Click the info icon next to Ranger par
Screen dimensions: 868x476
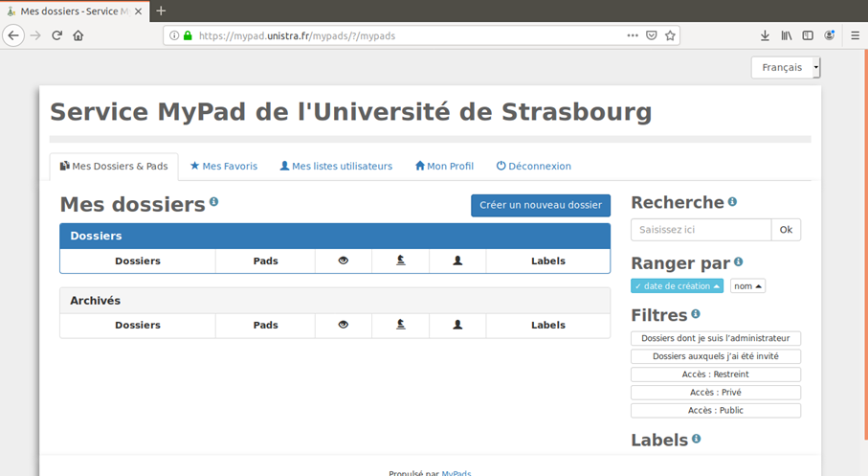click(x=739, y=261)
